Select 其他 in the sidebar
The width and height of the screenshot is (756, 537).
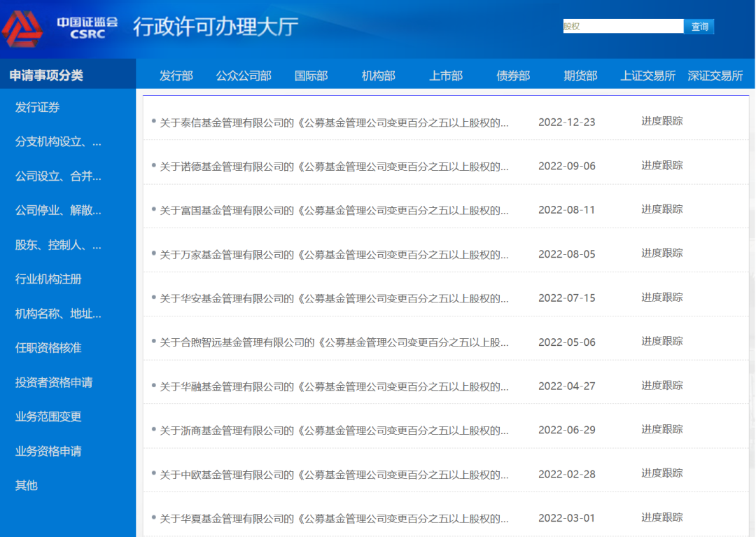pos(26,485)
